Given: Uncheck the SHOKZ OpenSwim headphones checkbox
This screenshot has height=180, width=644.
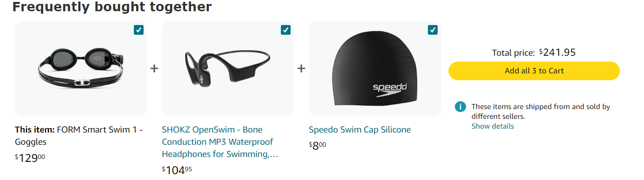Looking at the screenshot, I should tap(286, 30).
